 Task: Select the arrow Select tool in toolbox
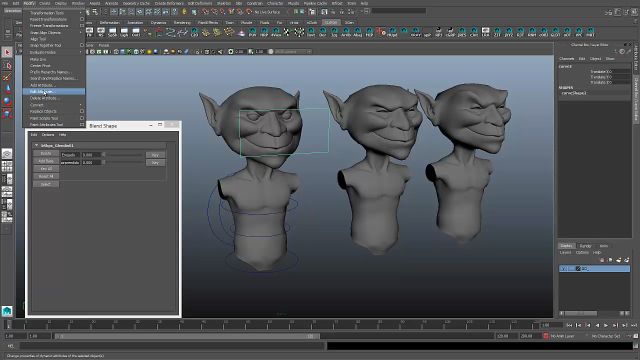click(x=7, y=52)
